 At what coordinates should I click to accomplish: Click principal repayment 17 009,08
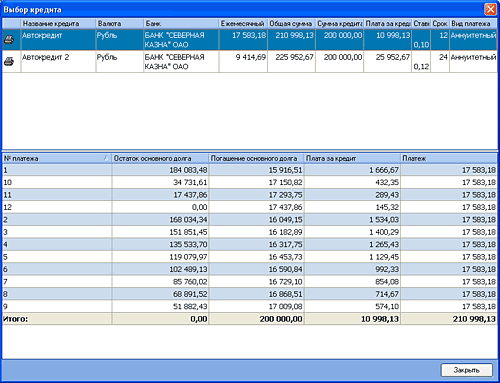[x=285, y=307]
